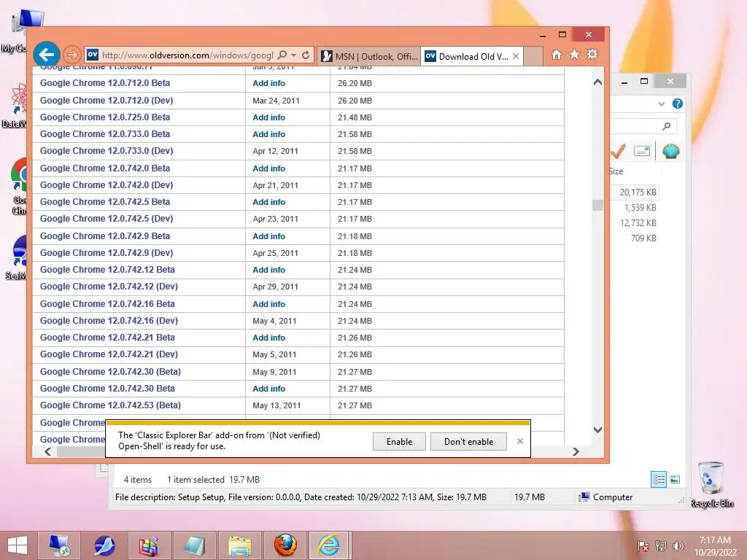
Task: Enable the Classic Explorer Bar add-on
Action: [399, 441]
